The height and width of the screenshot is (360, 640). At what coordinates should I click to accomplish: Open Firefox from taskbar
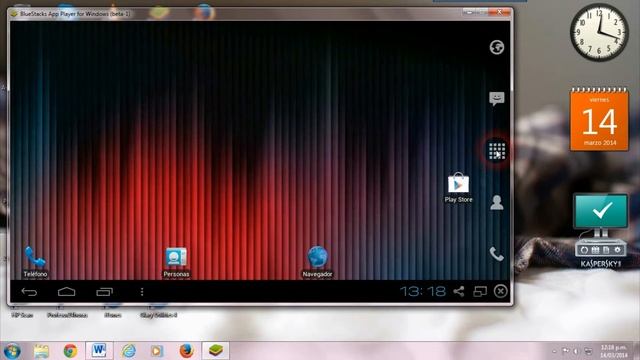point(187,351)
